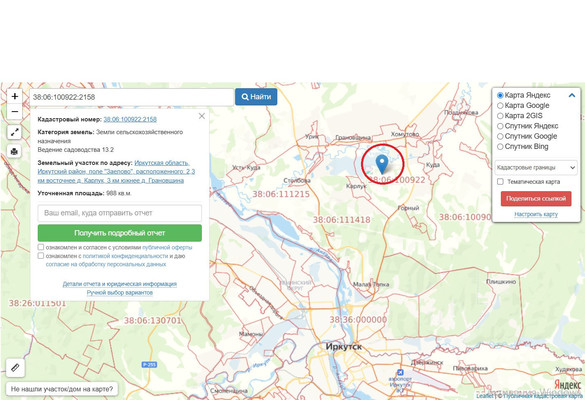Zoom in with the plus button
Screen dimensions: 585x400
point(15,97)
